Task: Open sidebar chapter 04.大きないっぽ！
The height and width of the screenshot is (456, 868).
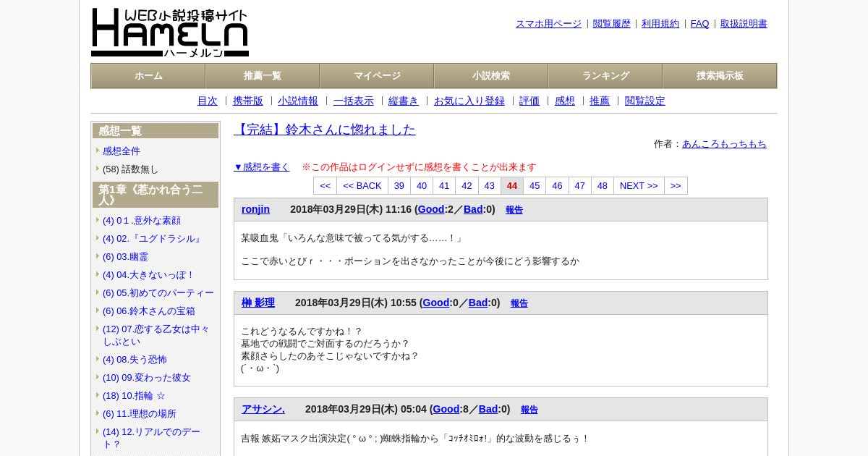Action: tap(149, 275)
